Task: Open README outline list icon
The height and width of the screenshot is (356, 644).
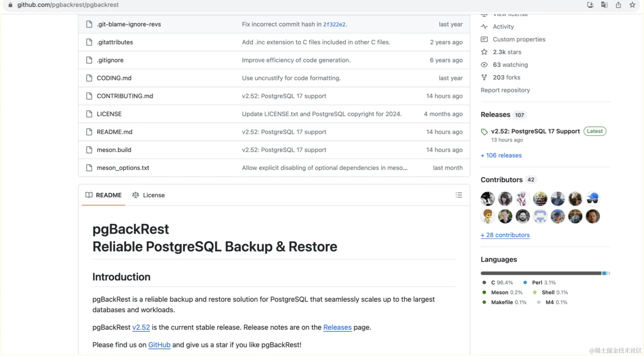Action: coord(458,195)
